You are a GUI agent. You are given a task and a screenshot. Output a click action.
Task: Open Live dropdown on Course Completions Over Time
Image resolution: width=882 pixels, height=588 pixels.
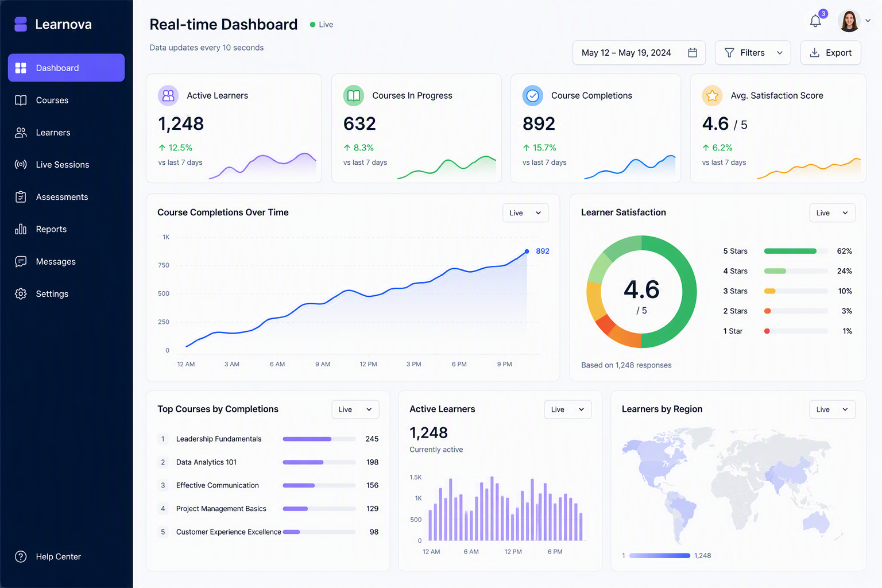[525, 213]
